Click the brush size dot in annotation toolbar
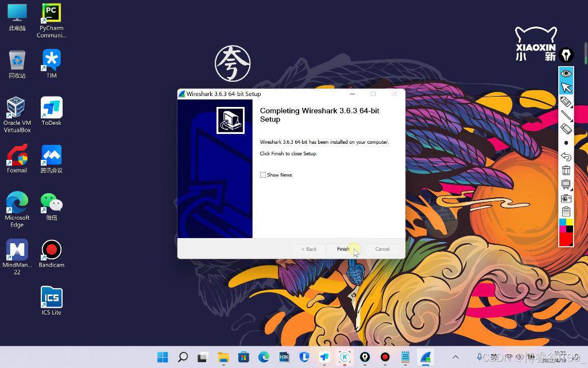 (566, 143)
